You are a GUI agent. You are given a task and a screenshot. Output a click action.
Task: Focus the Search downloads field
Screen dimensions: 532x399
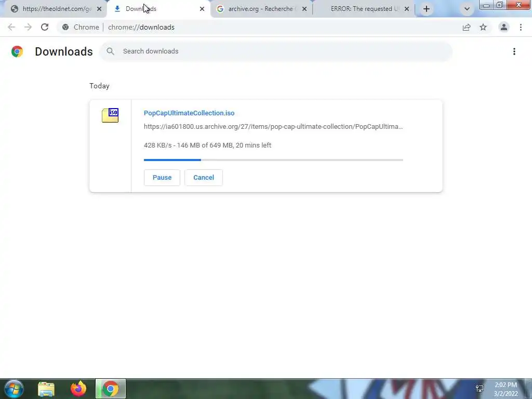click(276, 51)
